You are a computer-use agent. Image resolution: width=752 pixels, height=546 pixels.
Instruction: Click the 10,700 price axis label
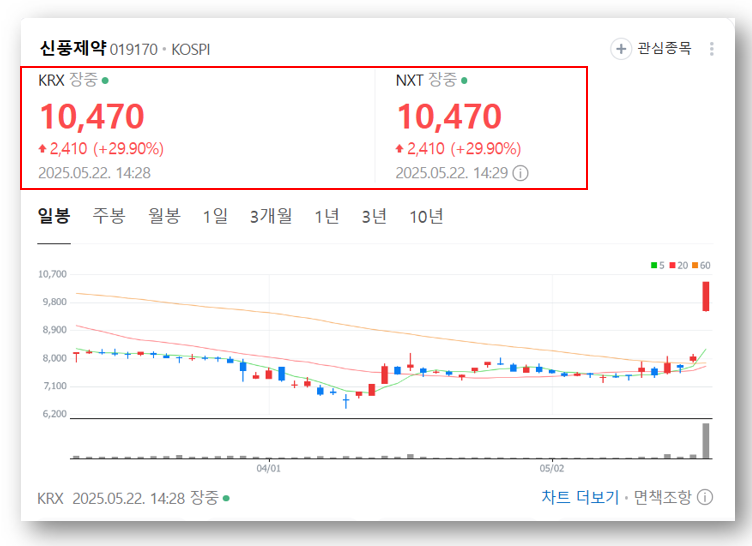coord(52,274)
